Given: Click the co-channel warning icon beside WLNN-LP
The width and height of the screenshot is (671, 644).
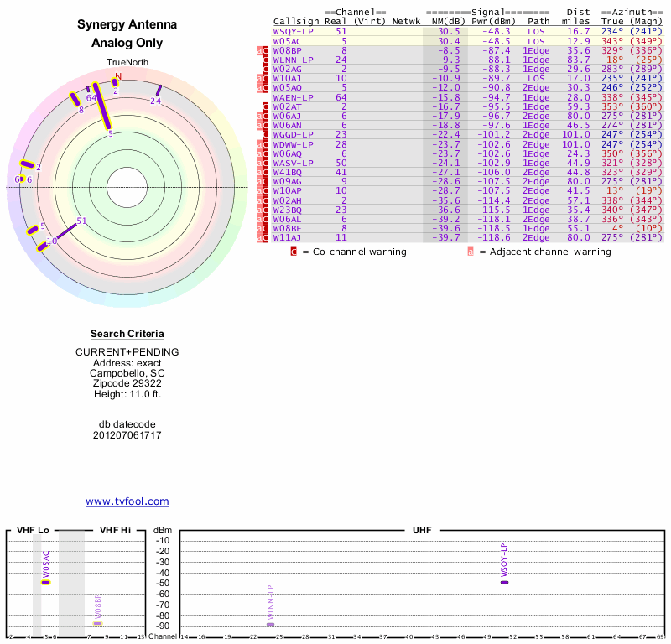Looking at the screenshot, I should (x=265, y=60).
